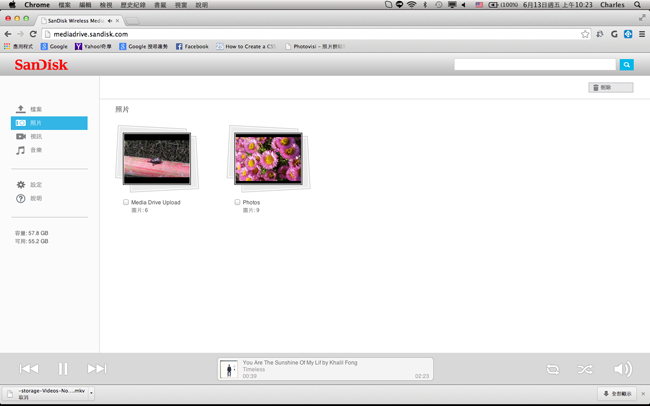Open the Apple menu
Screen dimensions: 650x406
[12, 5]
